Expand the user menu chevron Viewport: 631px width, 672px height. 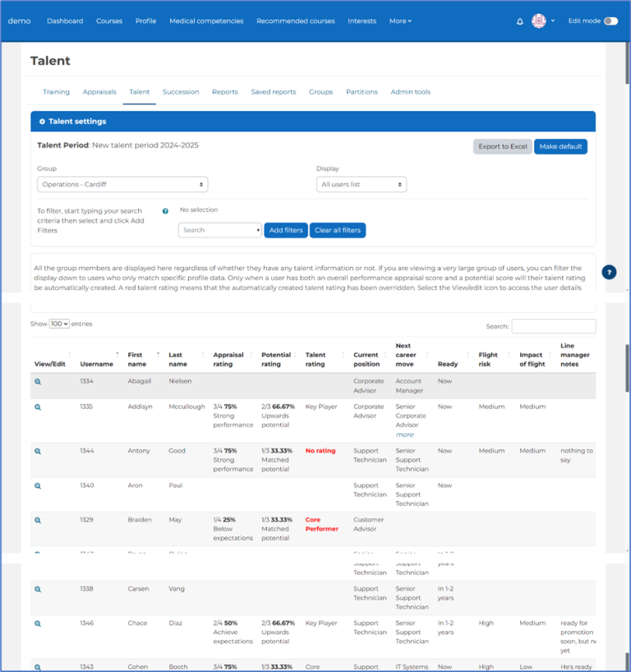click(553, 21)
